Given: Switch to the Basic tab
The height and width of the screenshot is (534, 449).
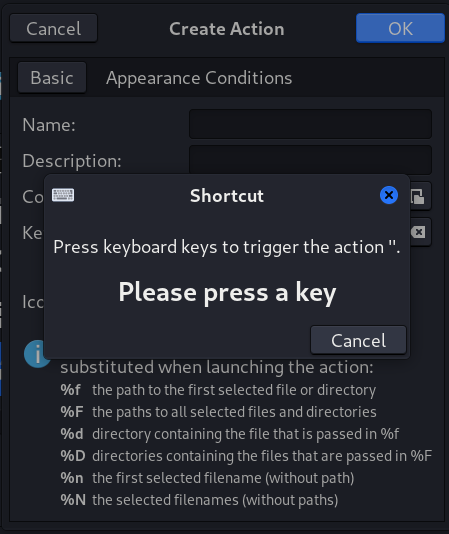Looking at the screenshot, I should 52,78.
